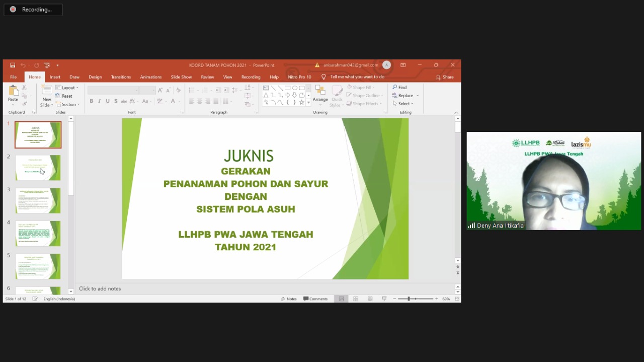Click the fit slide to window icon
Screen dimensions: 644x362
(457, 299)
